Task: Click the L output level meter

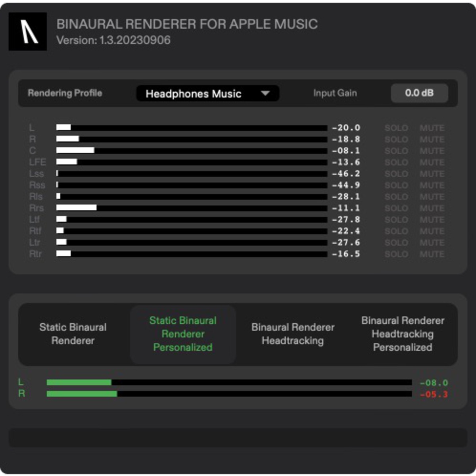Action: pos(230,382)
